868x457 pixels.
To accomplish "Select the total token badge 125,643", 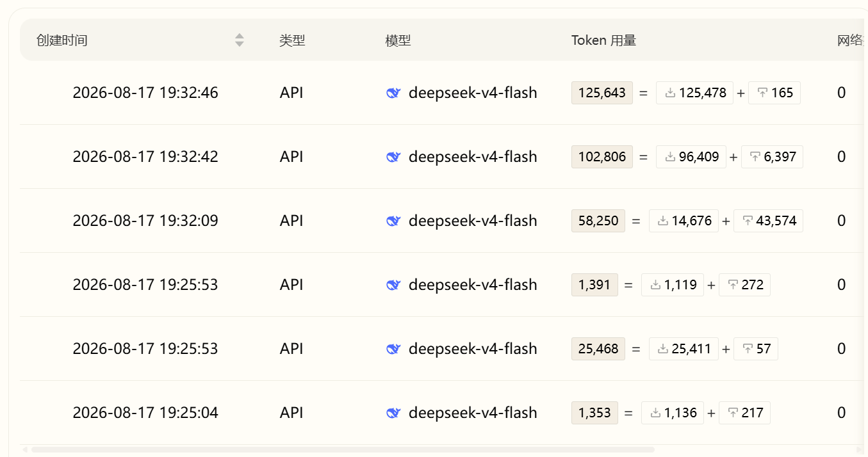I will (602, 93).
